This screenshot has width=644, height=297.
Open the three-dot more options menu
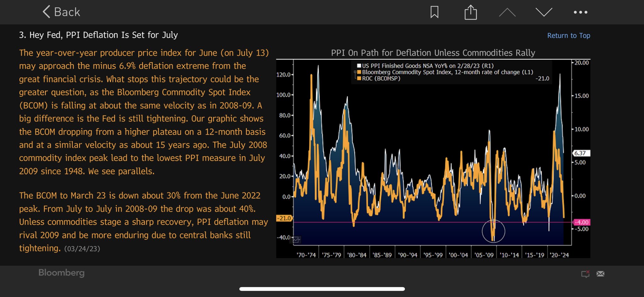580,12
